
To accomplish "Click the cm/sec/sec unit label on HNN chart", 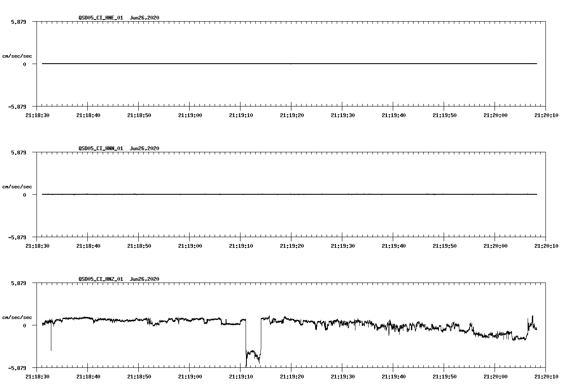I will (x=17, y=187).
